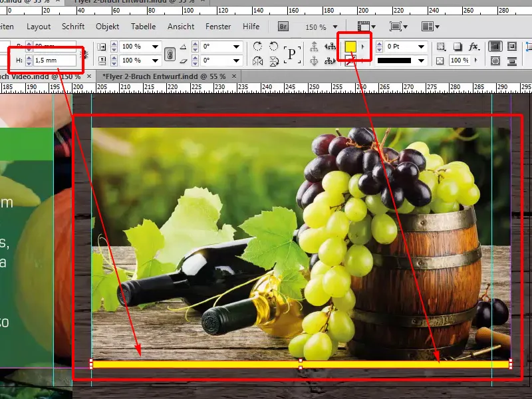Open the Rotation Angle dropdown arrow

[x=237, y=46]
